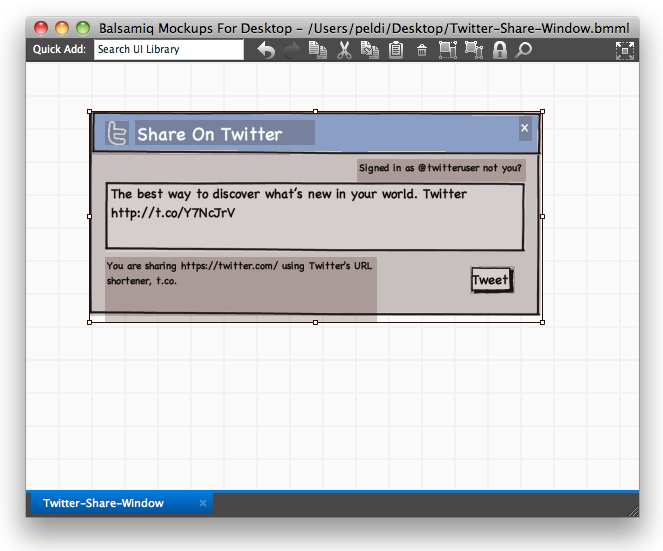663x551 pixels.
Task: Click the Ungroup selection icon
Action: (474, 50)
